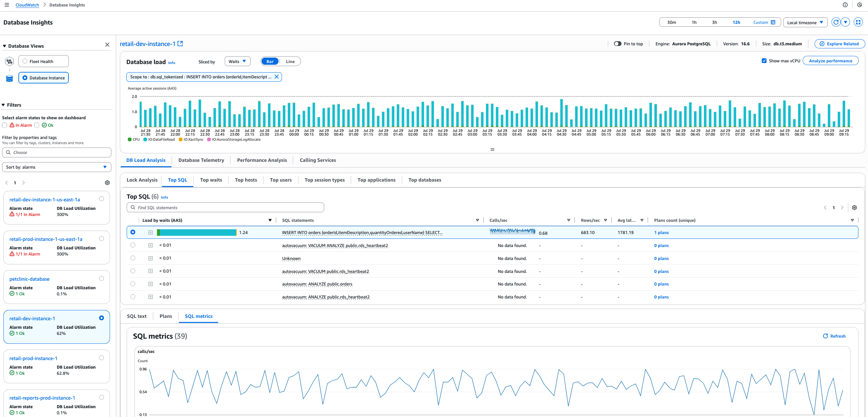Check the In Alarm filter checkbox
This screenshot has height=417, width=868.
(x=4, y=125)
